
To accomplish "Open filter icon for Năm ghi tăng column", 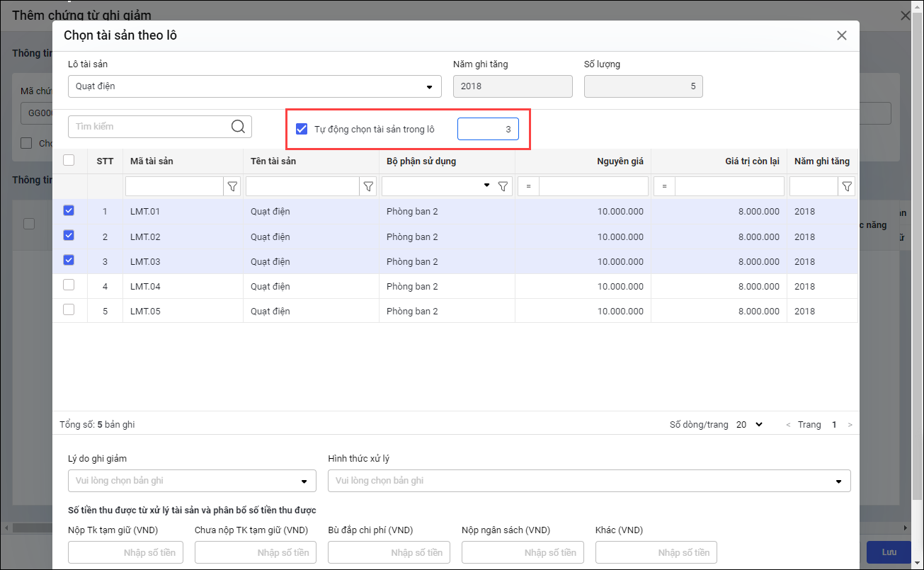I will (x=846, y=186).
